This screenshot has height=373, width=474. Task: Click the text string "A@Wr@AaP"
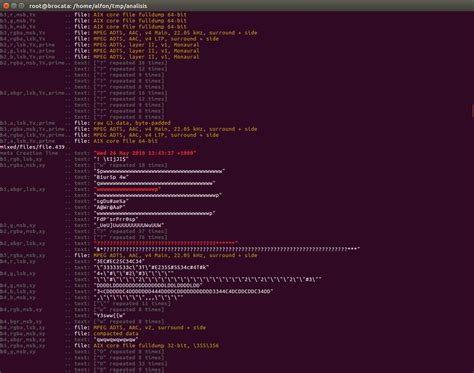click(x=110, y=207)
